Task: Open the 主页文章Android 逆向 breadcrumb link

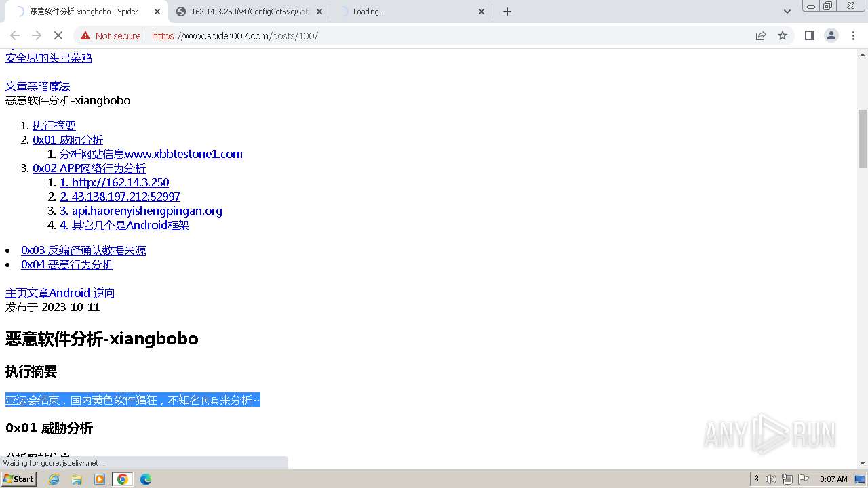Action: point(60,293)
